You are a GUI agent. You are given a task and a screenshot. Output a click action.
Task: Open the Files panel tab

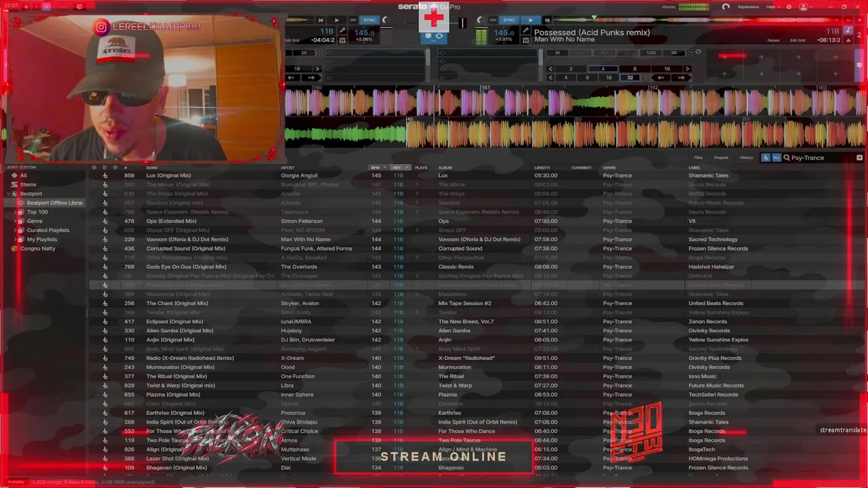[x=698, y=157]
